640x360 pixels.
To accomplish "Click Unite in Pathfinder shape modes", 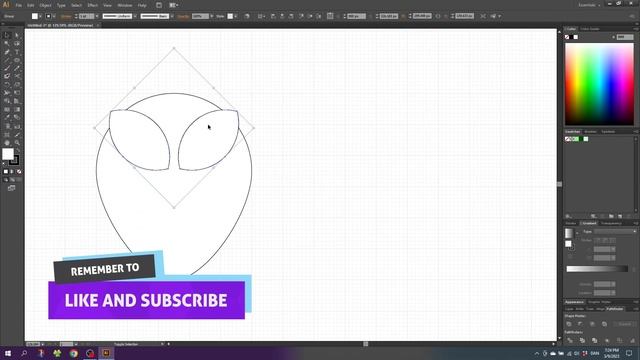I will tap(569, 324).
